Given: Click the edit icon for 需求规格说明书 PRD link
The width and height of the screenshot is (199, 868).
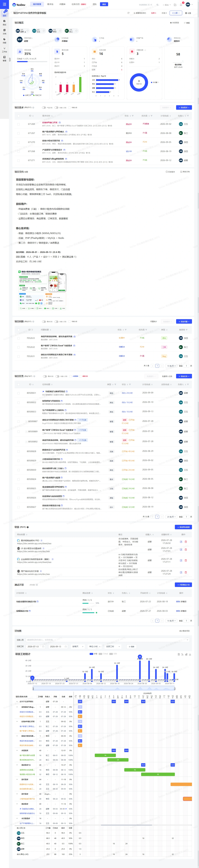Looking at the screenshot, I should tap(181, 542).
